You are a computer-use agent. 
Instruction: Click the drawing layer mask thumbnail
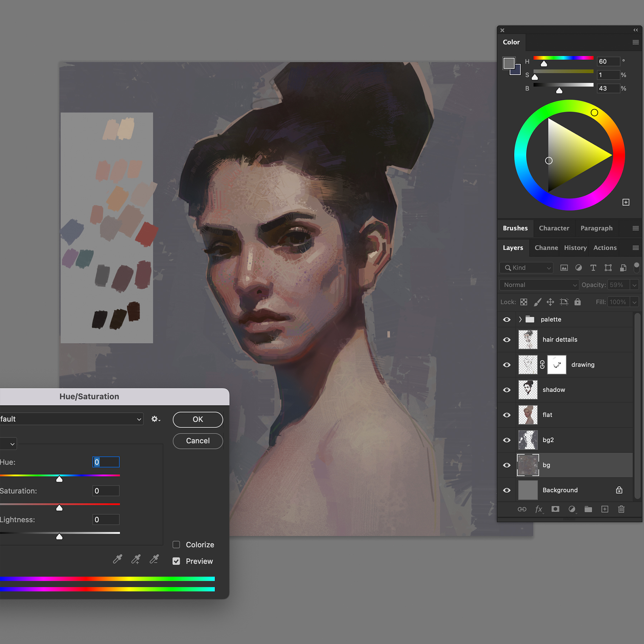tap(557, 365)
